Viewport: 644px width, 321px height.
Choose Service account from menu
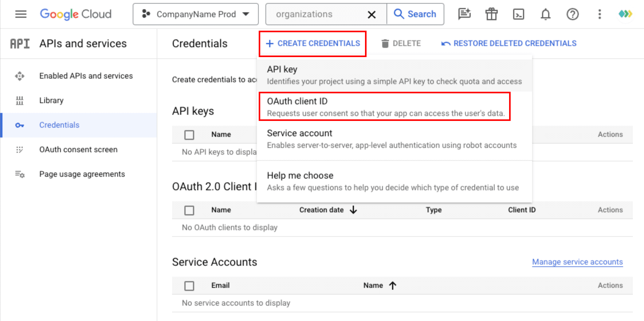pos(391,139)
